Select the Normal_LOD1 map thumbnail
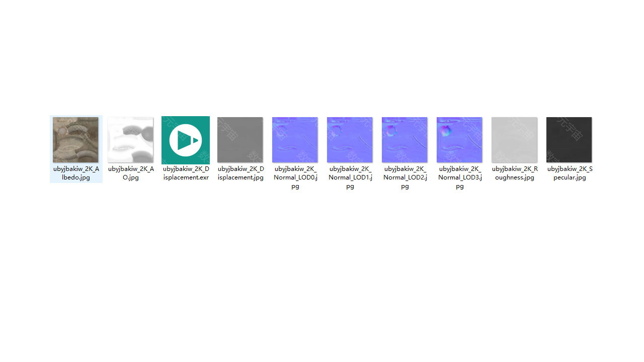 pos(350,140)
